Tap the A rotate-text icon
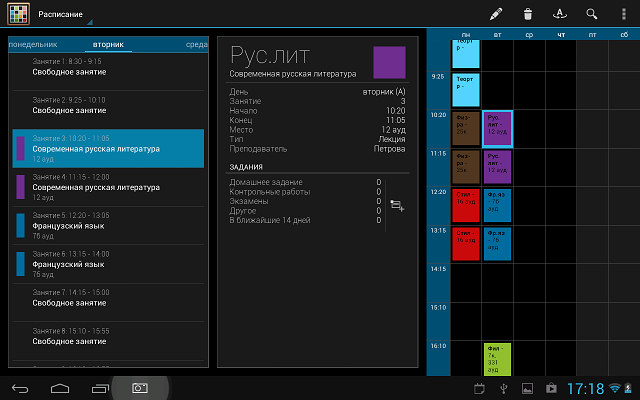 pyautogui.click(x=560, y=14)
